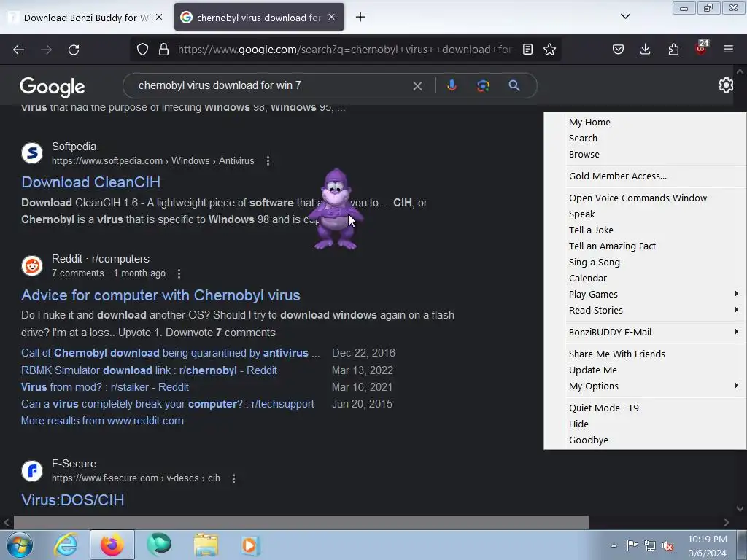The image size is (747, 560).
Task: Close the chernobyl virus search tab
Action: coord(332,17)
